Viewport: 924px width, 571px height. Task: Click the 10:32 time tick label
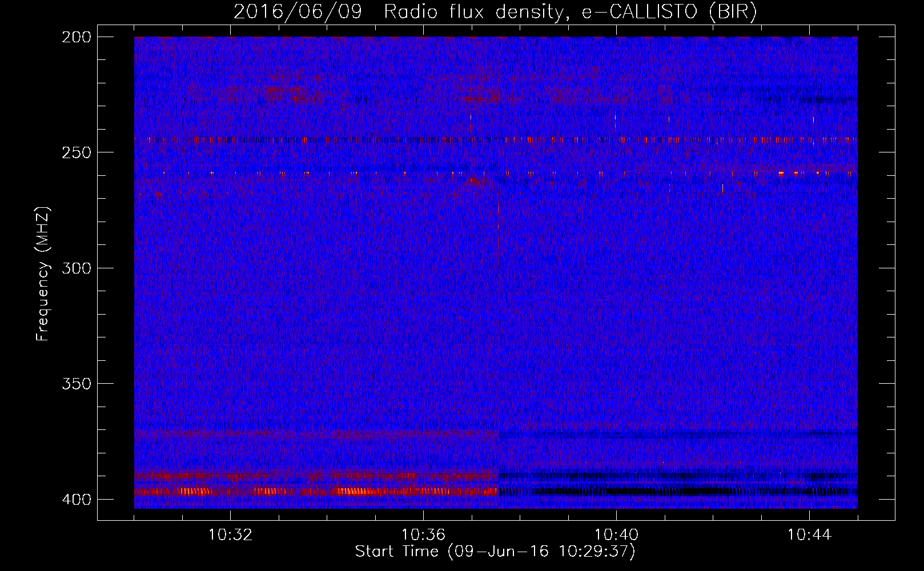pyautogui.click(x=230, y=535)
